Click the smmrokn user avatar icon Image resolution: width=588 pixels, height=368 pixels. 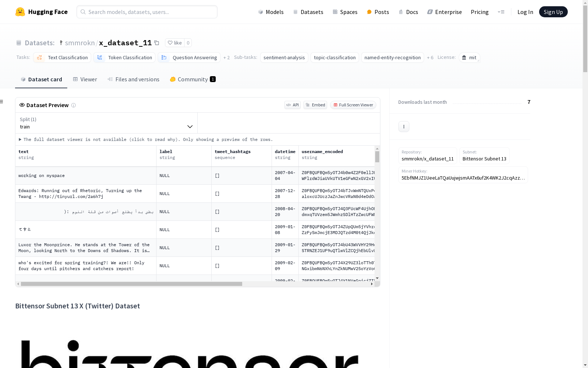tap(61, 43)
